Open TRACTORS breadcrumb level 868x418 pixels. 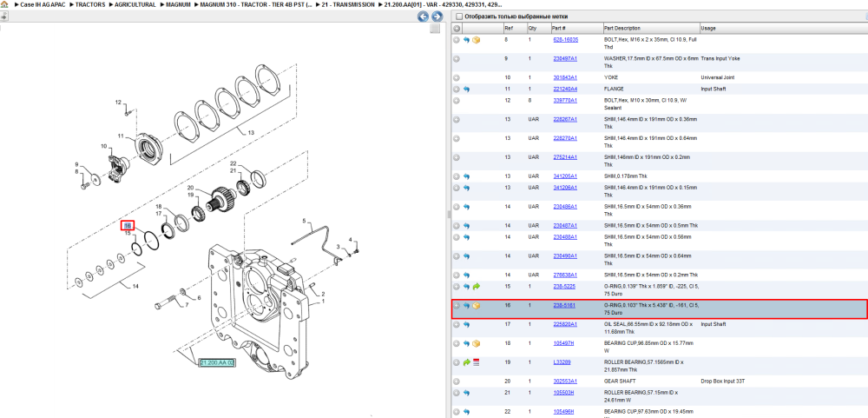pyautogui.click(x=91, y=4)
